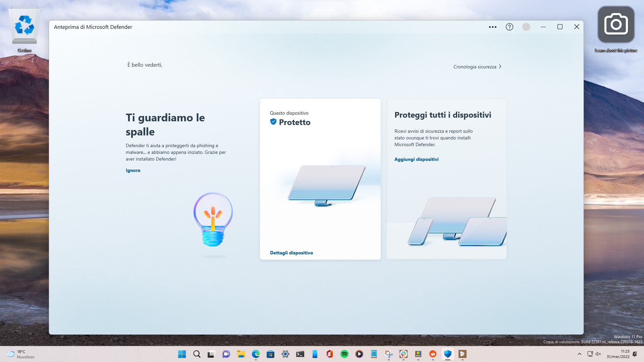Open Cronologia sicurezza link
Viewport: 644px width, 362px height.
point(475,67)
